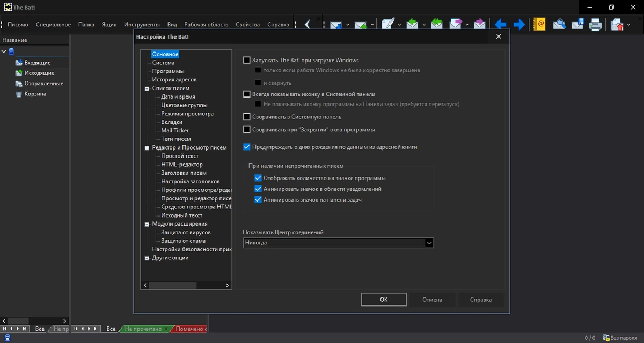Click the save message floppy envelope icon

577,24
